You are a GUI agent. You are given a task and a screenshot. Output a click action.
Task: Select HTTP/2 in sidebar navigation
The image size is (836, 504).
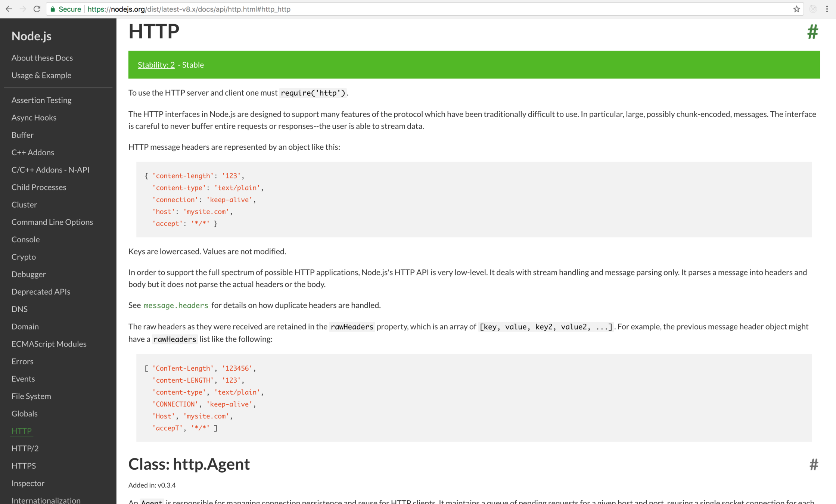point(25,448)
